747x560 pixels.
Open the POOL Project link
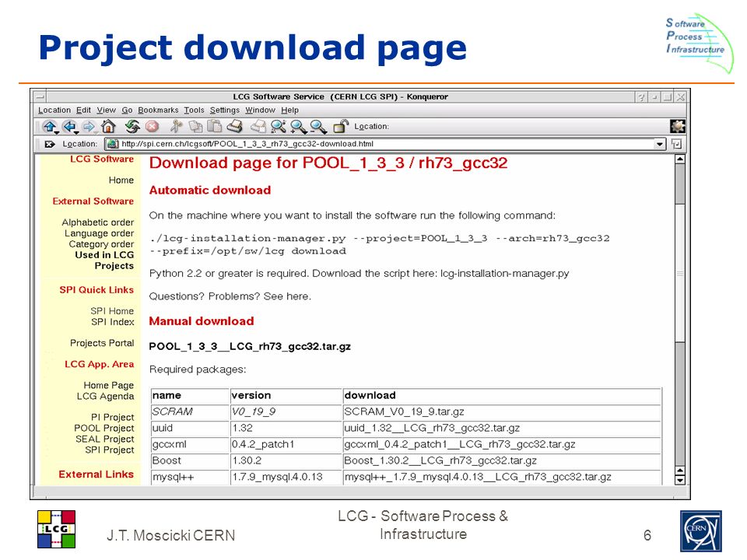[103, 428]
